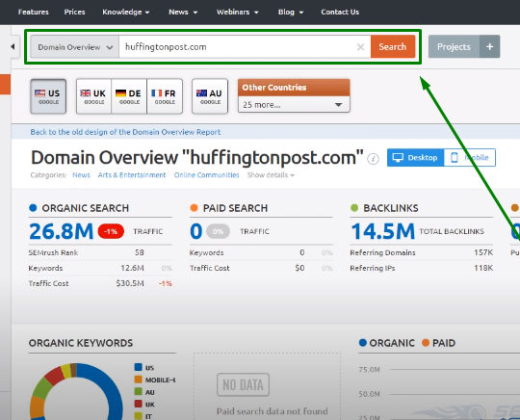Open the Domain Overview report type dropdown
This screenshot has width=520, height=420.
click(x=74, y=47)
